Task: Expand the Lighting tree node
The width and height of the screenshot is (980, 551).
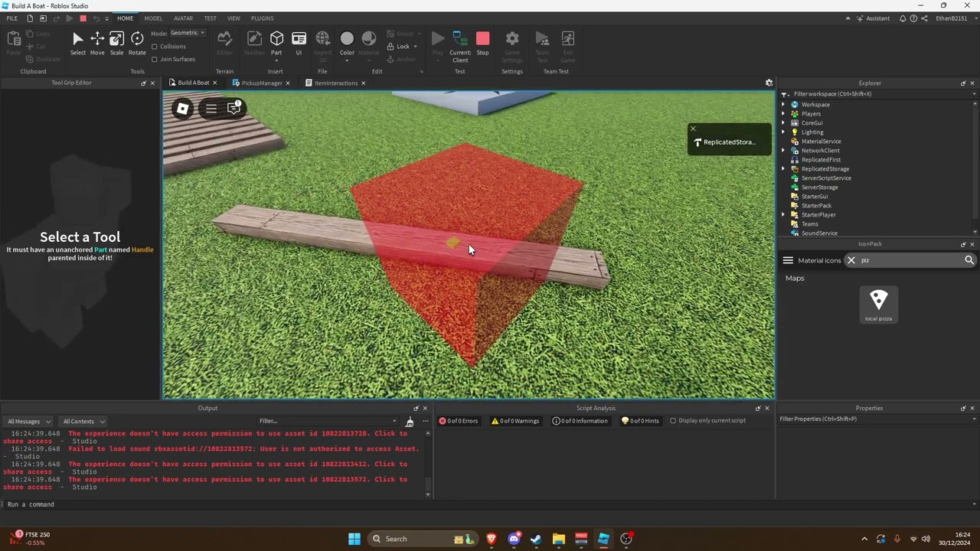Action: [x=783, y=132]
